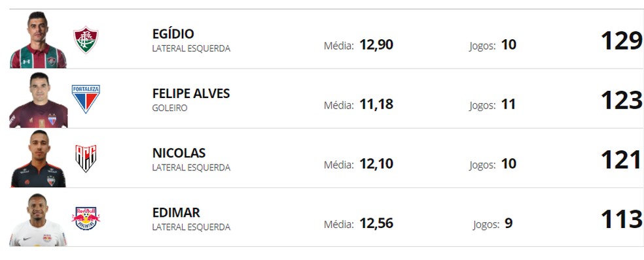Select the FELIPE ALVES player name
644x260 pixels.
pyautogui.click(x=191, y=93)
